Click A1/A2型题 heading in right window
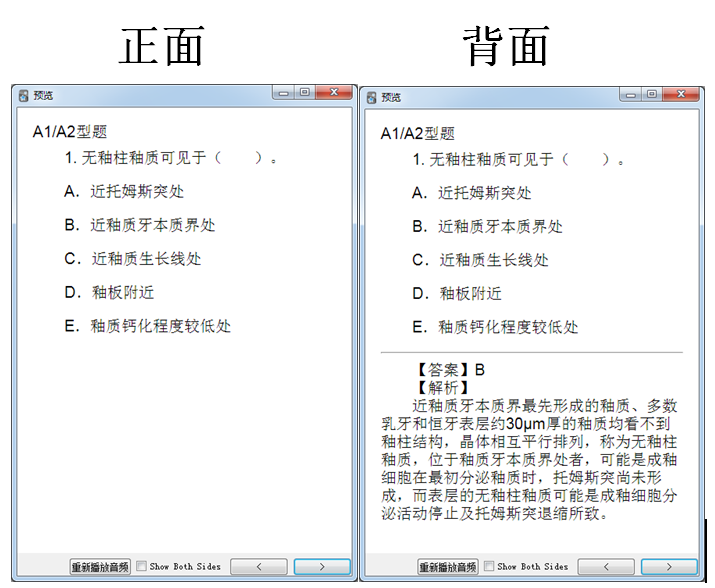The height and width of the screenshot is (588, 715). [418, 134]
